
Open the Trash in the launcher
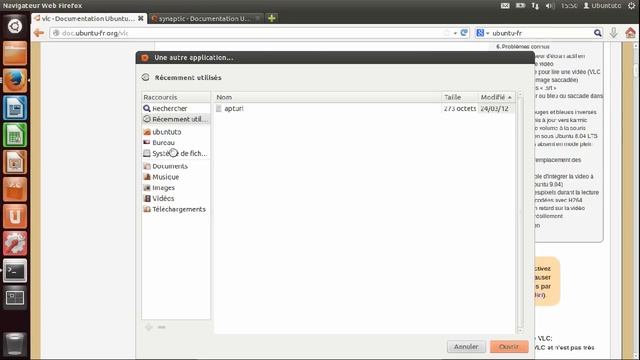pos(15,344)
